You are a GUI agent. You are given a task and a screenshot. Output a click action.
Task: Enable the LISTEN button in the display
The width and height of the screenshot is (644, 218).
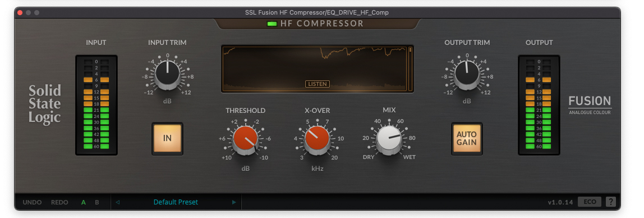click(318, 84)
